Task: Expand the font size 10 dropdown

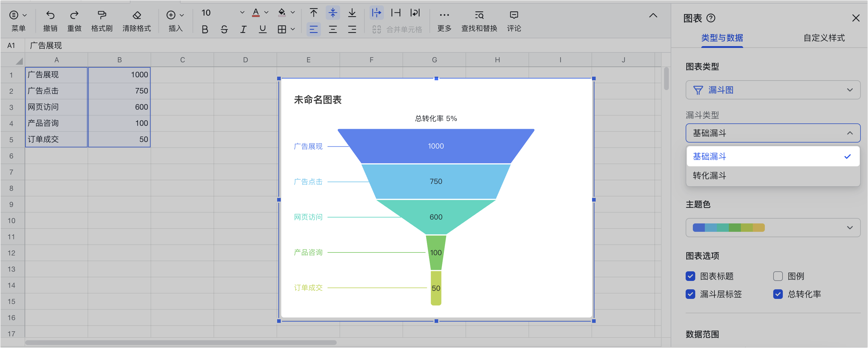Action: [x=242, y=13]
